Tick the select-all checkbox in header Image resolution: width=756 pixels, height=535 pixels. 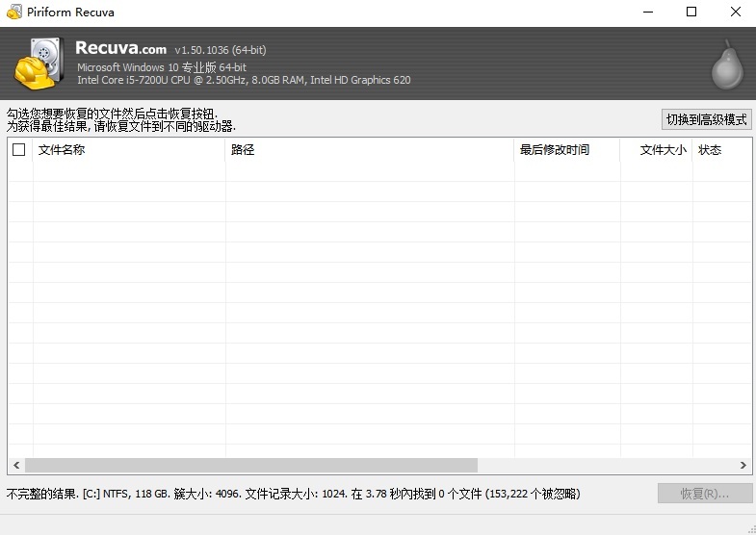click(18, 150)
